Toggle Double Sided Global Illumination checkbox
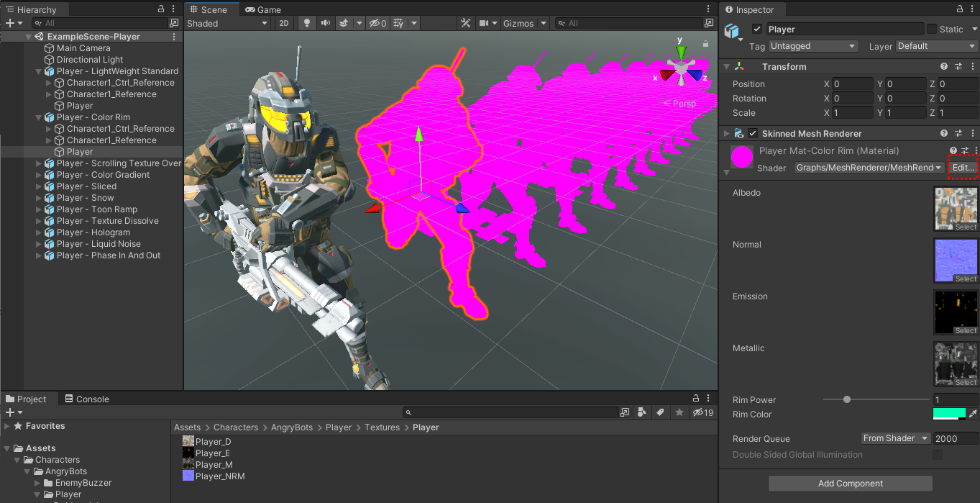Viewport: 980px width, 503px height. click(938, 455)
